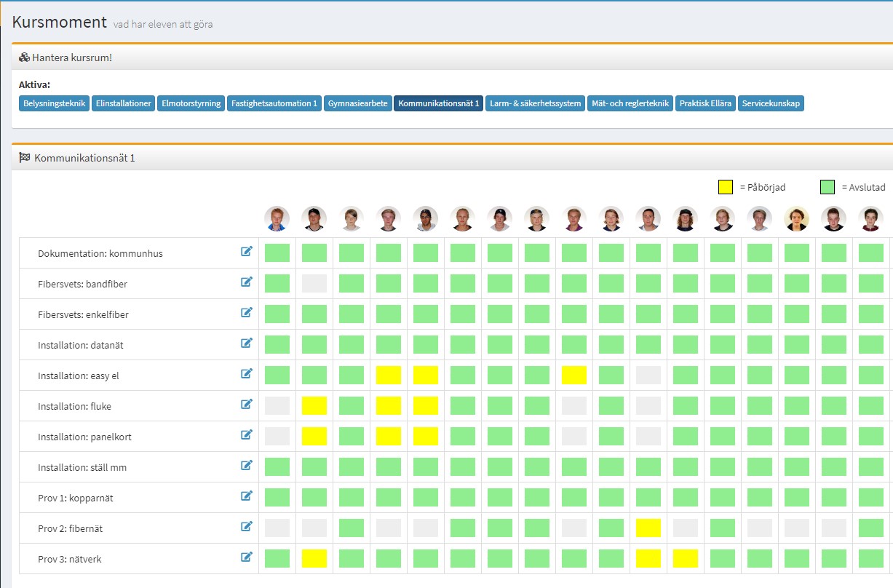Screen dimensions: 893x588
Task: Click the Dokumentation: kommunhus row label
Action: point(100,254)
